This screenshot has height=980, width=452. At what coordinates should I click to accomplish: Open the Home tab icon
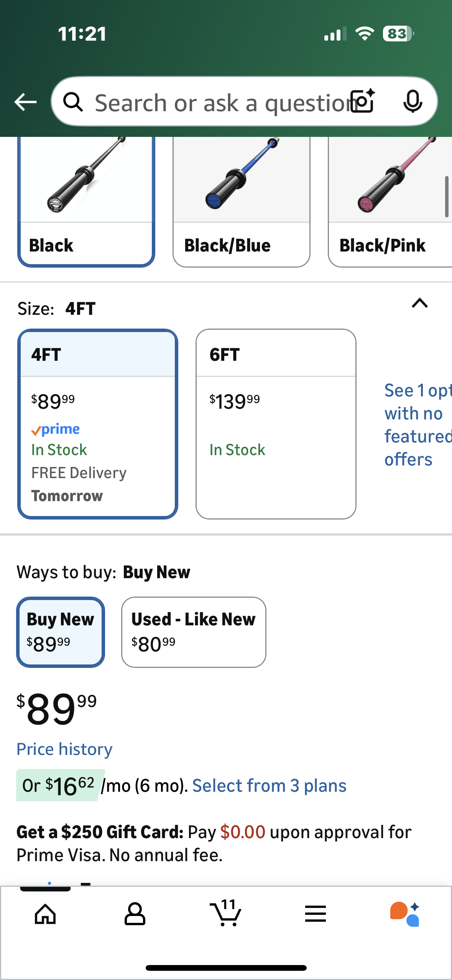tap(45, 914)
